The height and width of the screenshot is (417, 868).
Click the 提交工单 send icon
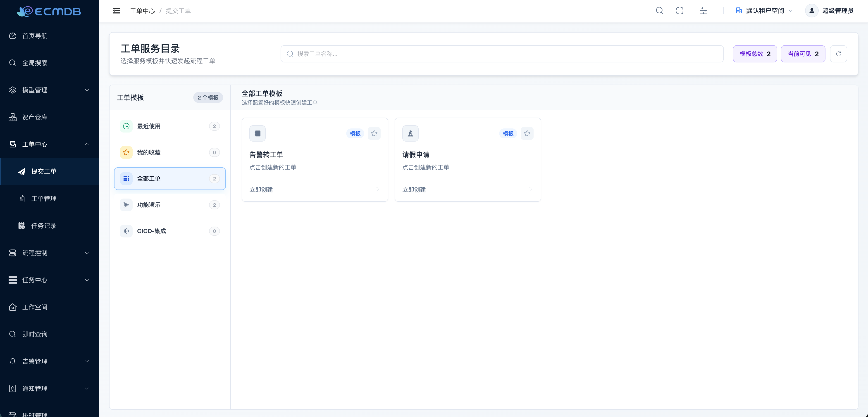(21, 171)
